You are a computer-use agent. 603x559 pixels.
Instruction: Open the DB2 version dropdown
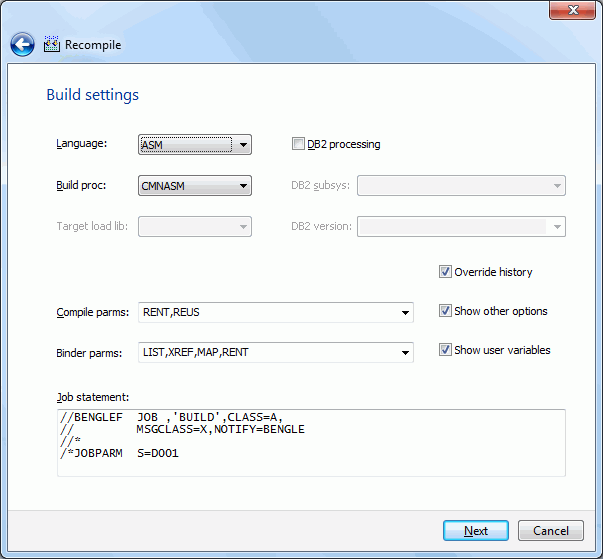pos(461,226)
